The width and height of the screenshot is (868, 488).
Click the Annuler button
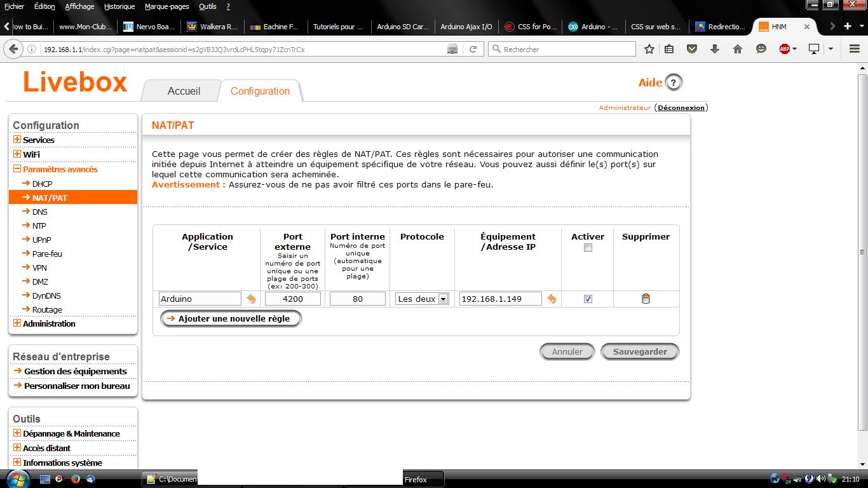pos(567,351)
